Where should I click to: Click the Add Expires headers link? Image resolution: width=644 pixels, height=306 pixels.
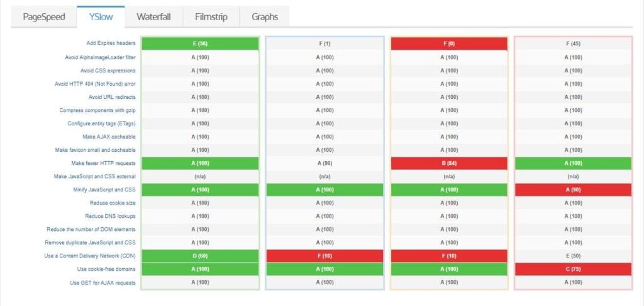(111, 43)
